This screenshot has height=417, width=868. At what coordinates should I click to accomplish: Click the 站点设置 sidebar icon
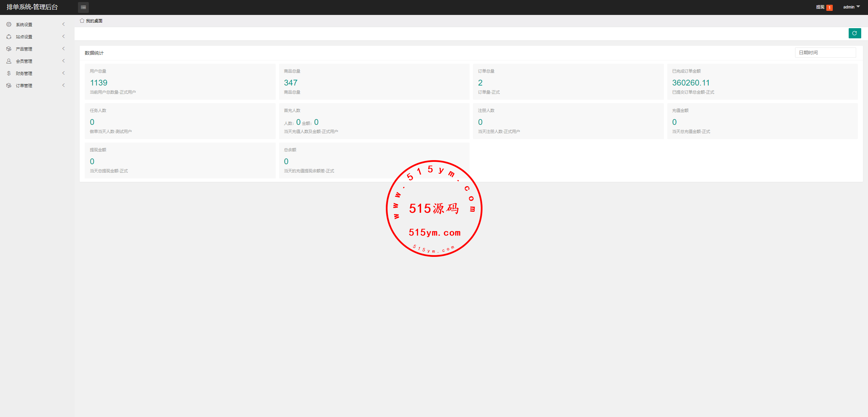pyautogui.click(x=9, y=37)
